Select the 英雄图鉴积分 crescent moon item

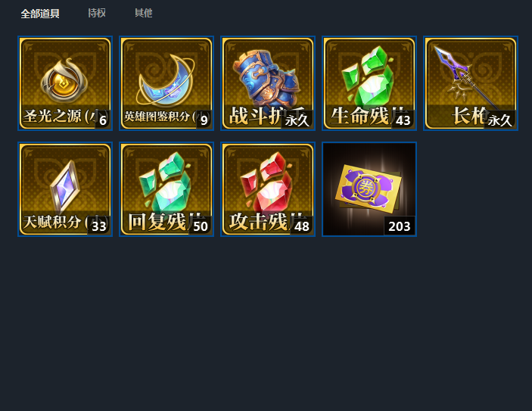click(x=166, y=83)
